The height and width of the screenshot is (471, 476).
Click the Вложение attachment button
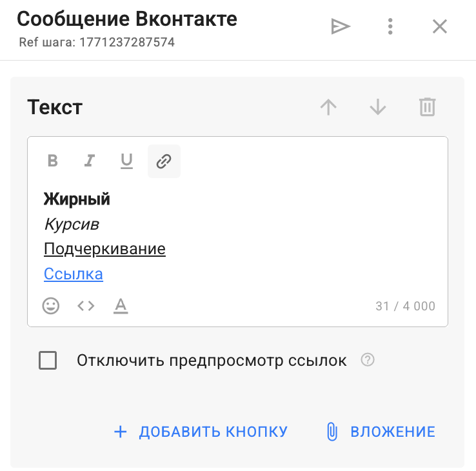381,432
